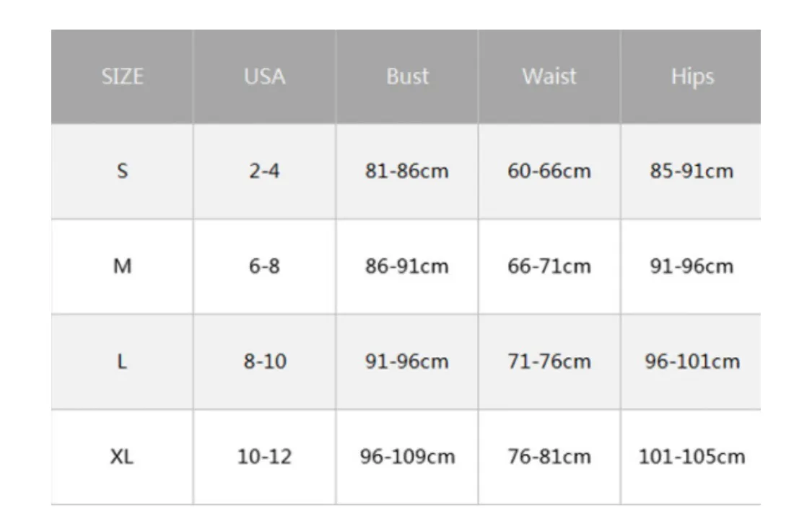This screenshot has height=531, width=812.
Task: Select the size S cell
Action: tap(122, 172)
